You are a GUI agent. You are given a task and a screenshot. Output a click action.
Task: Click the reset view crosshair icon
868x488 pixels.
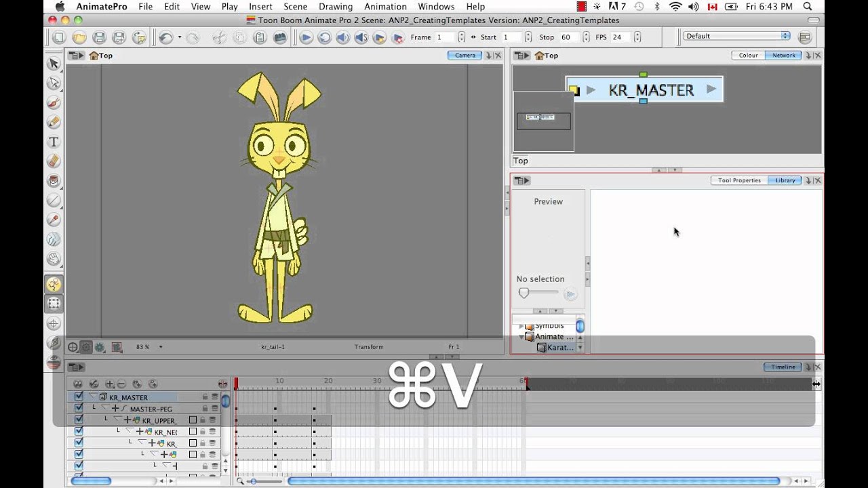pos(73,347)
